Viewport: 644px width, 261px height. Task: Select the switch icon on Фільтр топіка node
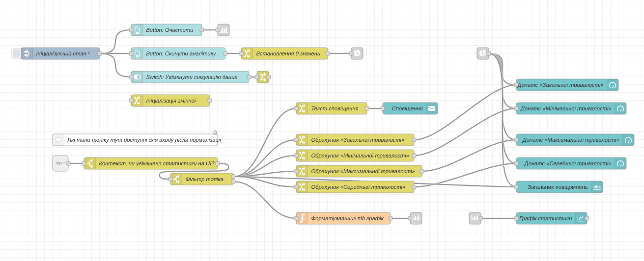(176, 179)
